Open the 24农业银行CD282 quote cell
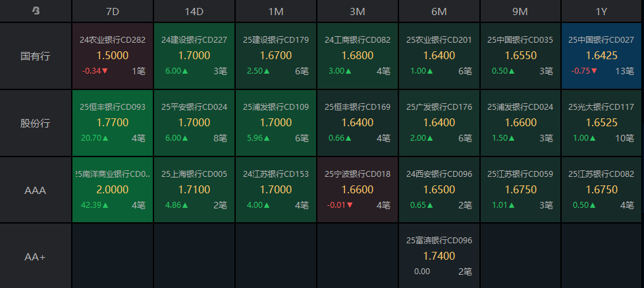This screenshot has height=288, width=644. click(x=113, y=56)
